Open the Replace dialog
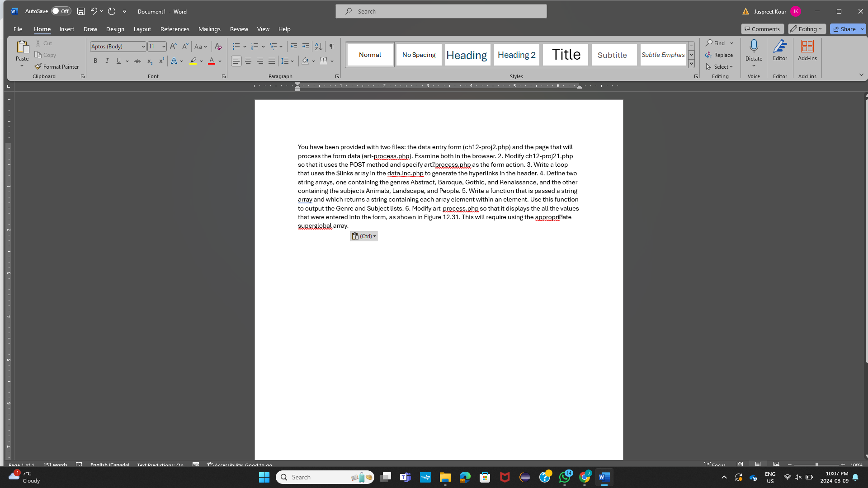 720,55
